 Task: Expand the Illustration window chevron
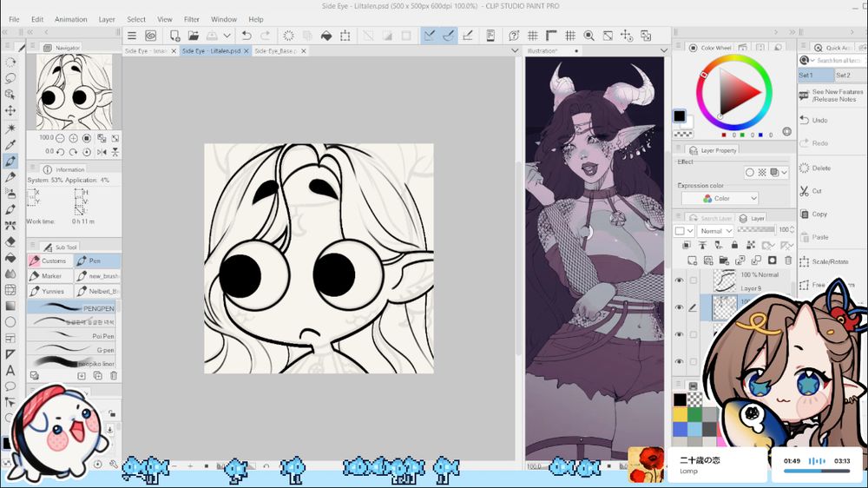click(664, 50)
